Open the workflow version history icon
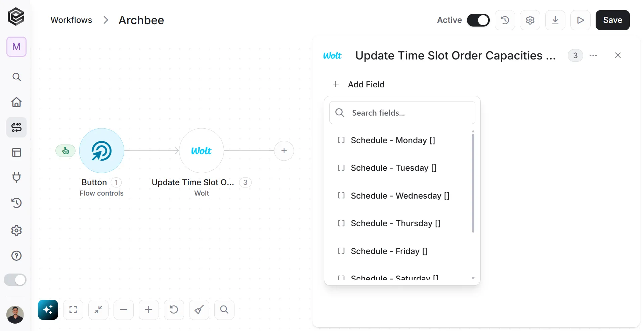644x331 pixels. 505,20
